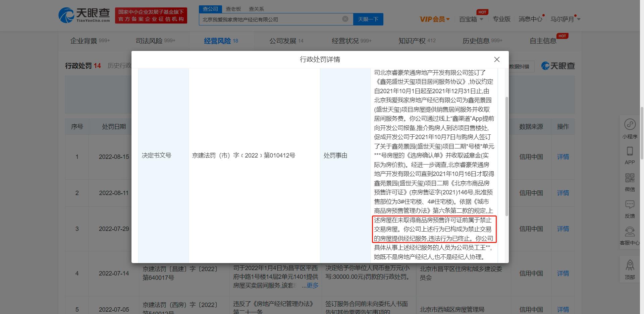
Task: Click the 京建法罚〔昌建〕字〔2022〕 document number
Action: click(180, 273)
